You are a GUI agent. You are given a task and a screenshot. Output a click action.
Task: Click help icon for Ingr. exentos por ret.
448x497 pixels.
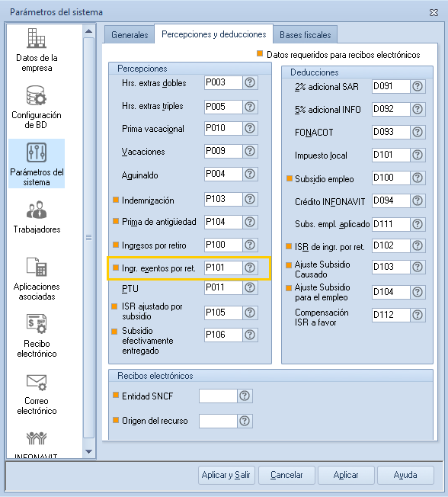pyautogui.click(x=250, y=268)
